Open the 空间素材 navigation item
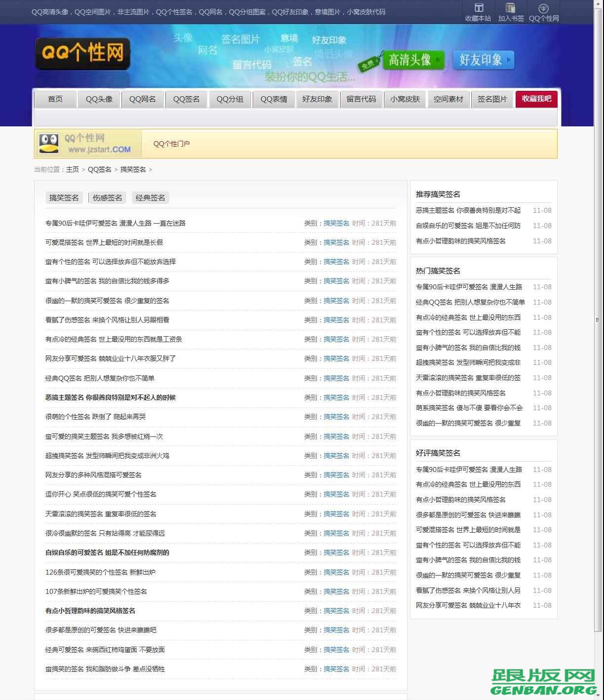Screen dimensions: 604x700 coord(448,99)
